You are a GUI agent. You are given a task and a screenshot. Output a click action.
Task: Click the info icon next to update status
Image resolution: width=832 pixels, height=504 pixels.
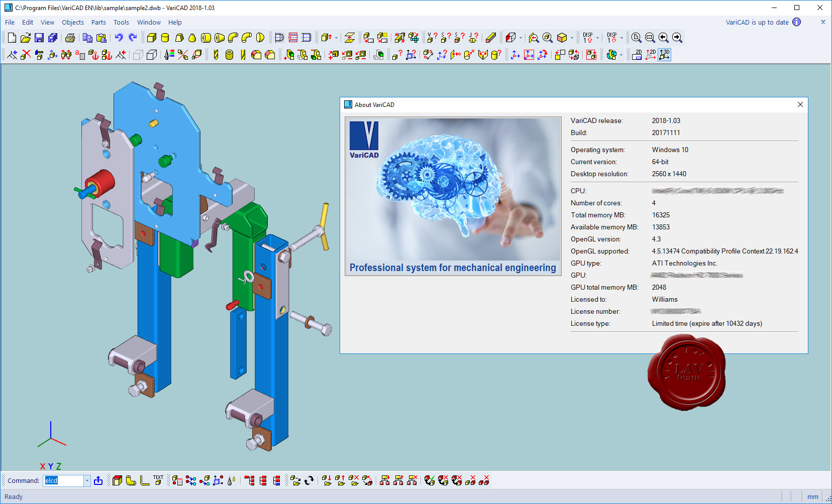click(x=797, y=22)
